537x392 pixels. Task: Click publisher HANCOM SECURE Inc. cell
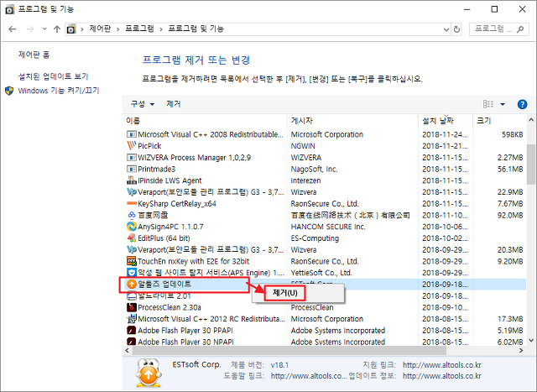[x=328, y=227]
